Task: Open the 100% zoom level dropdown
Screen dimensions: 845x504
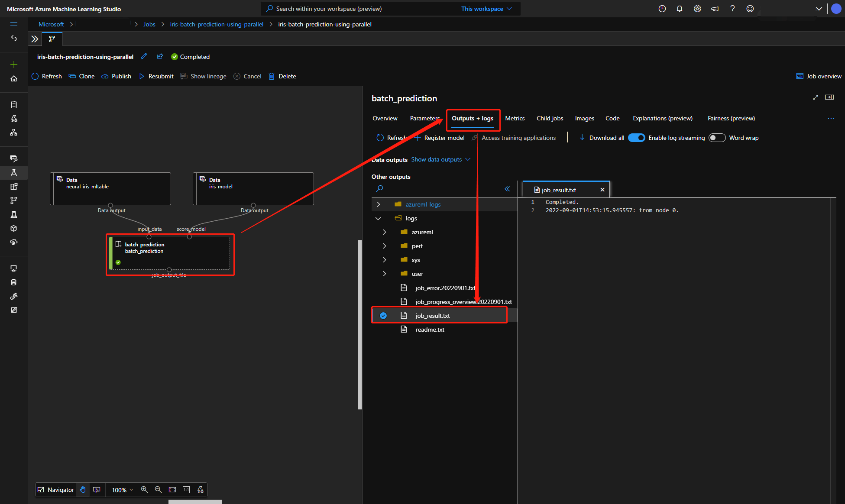Action: coord(123,490)
